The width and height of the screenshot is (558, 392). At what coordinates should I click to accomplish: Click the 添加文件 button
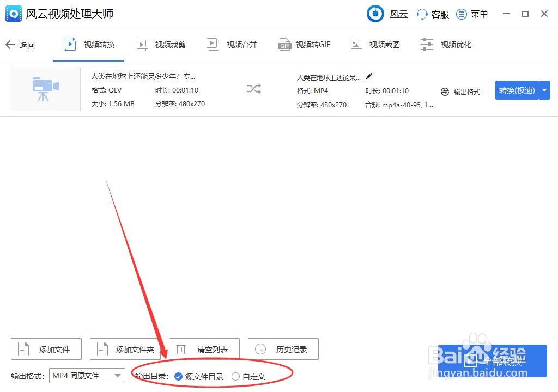pos(46,350)
